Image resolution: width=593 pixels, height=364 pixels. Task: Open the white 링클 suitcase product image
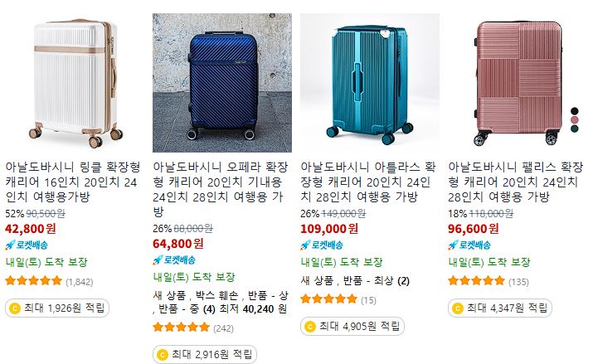75,83
